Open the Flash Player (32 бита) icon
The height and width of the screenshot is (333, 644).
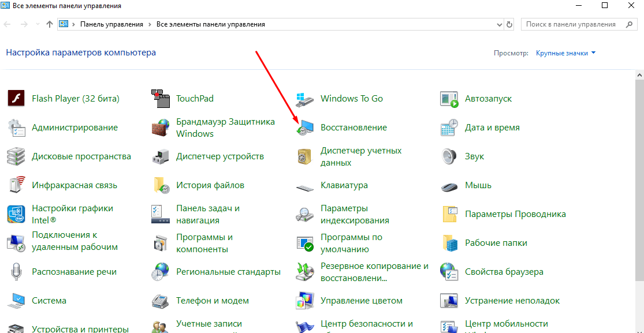(x=16, y=99)
